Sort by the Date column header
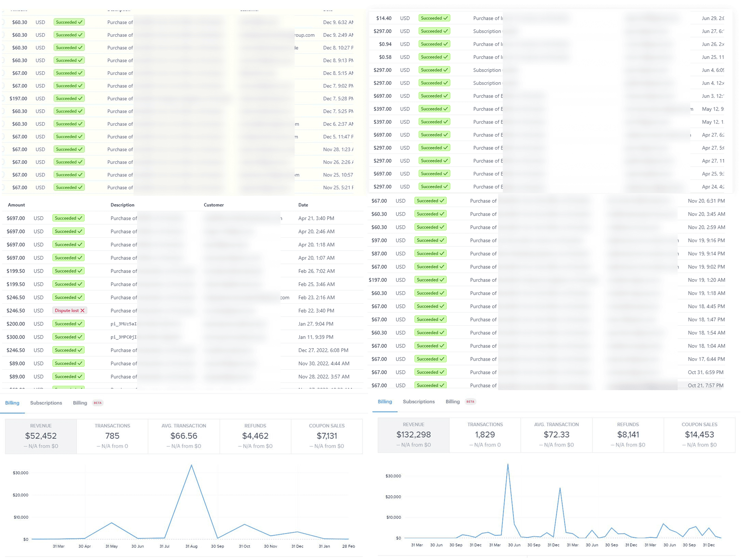Screen dimensions: 743x560 point(303,205)
